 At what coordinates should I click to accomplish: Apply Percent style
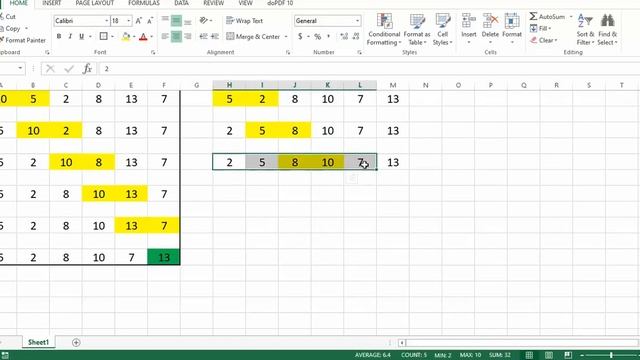click(318, 37)
